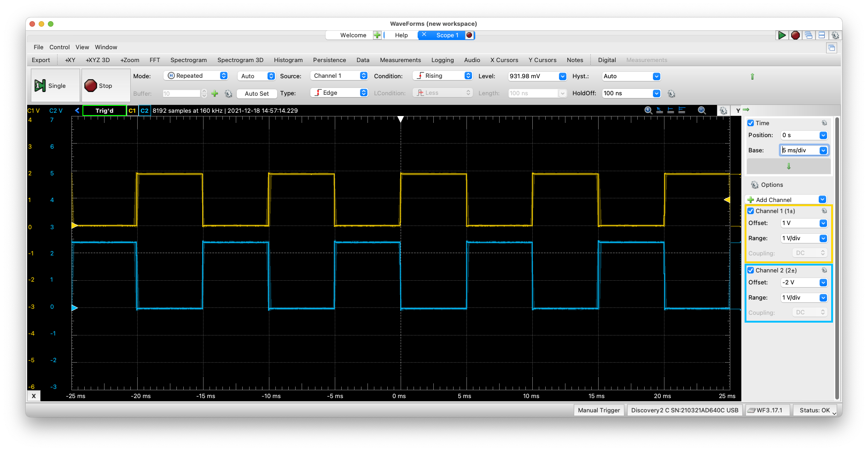The image size is (868, 451).
Task: Open Channel 2 Range dropdown
Action: click(804, 298)
